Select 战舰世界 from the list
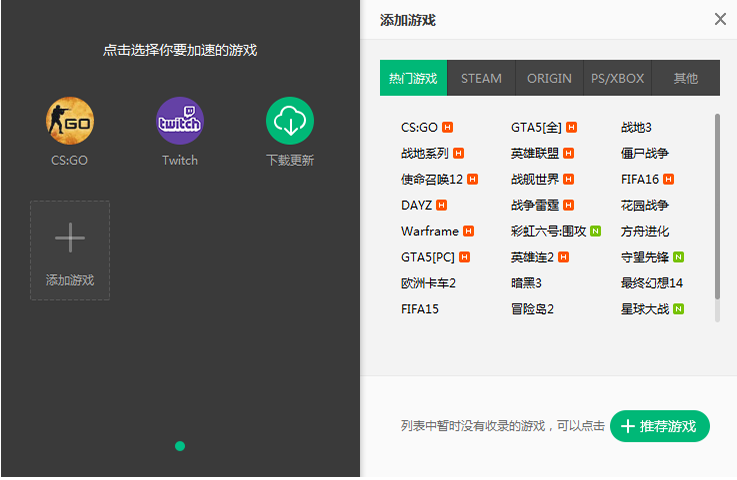The height and width of the screenshot is (480, 737). click(535, 179)
